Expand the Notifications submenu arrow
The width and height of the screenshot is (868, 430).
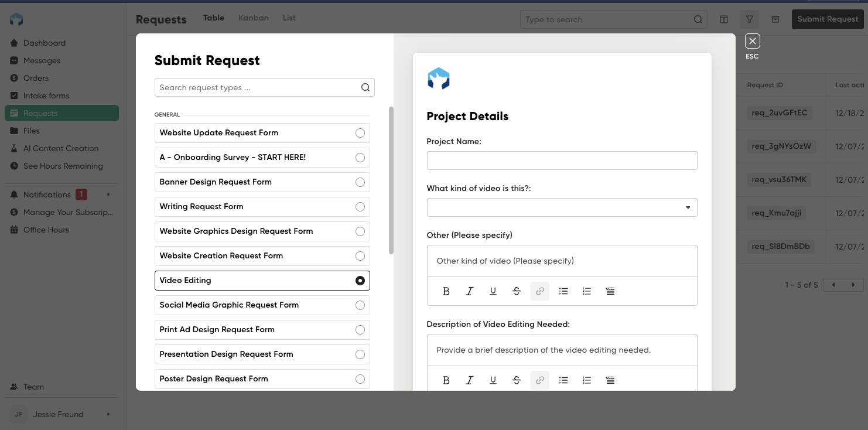pyautogui.click(x=108, y=194)
